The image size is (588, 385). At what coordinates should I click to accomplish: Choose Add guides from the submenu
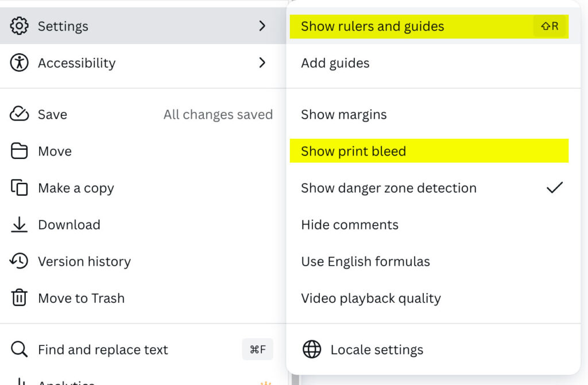click(x=335, y=63)
